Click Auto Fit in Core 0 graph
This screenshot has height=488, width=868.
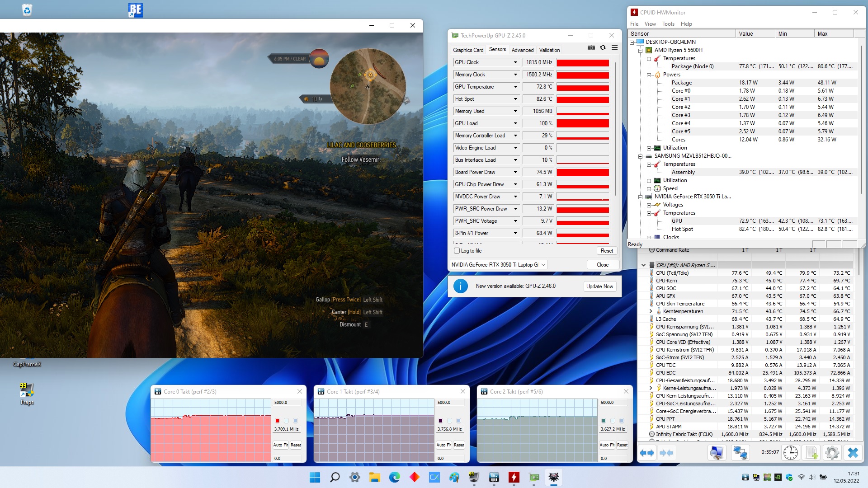280,445
